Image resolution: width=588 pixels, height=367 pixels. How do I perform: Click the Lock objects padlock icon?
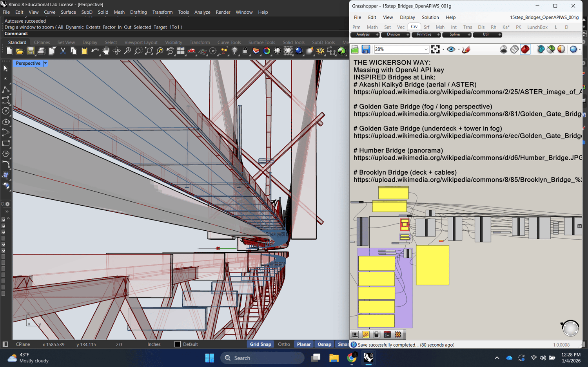coord(245,51)
